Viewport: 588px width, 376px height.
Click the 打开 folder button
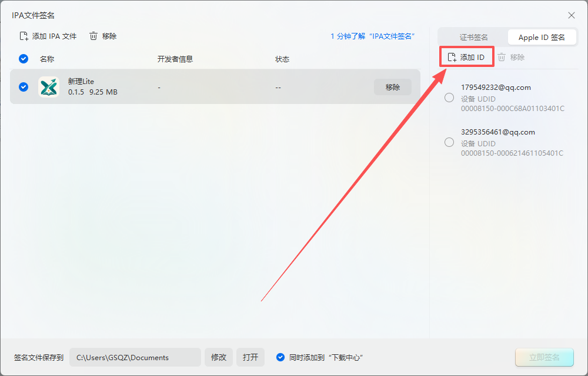250,357
